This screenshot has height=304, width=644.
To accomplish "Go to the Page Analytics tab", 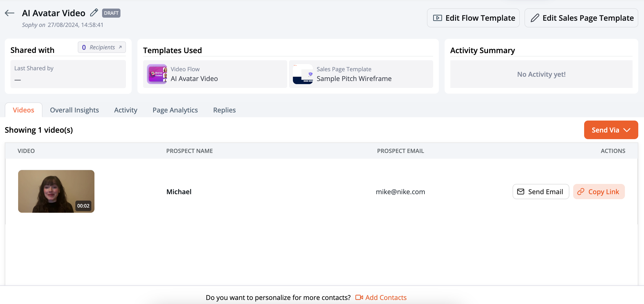I will pos(175,110).
